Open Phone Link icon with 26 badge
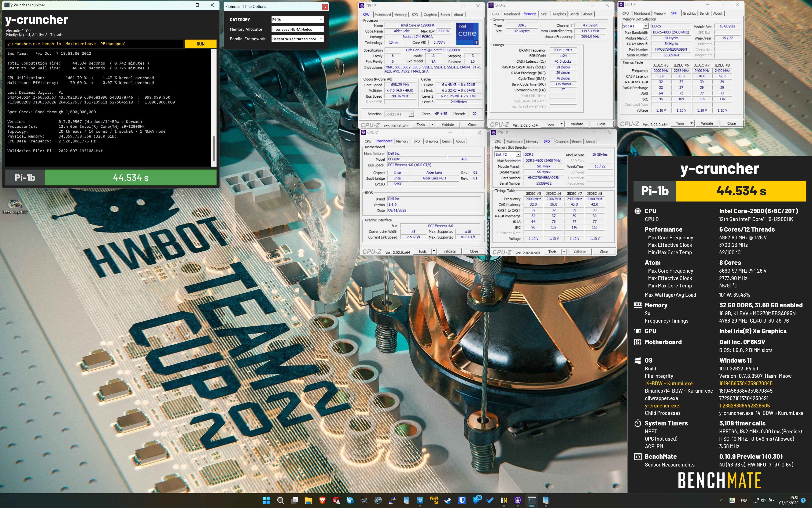Image resolution: width=812 pixels, height=508 pixels. [x=476, y=500]
